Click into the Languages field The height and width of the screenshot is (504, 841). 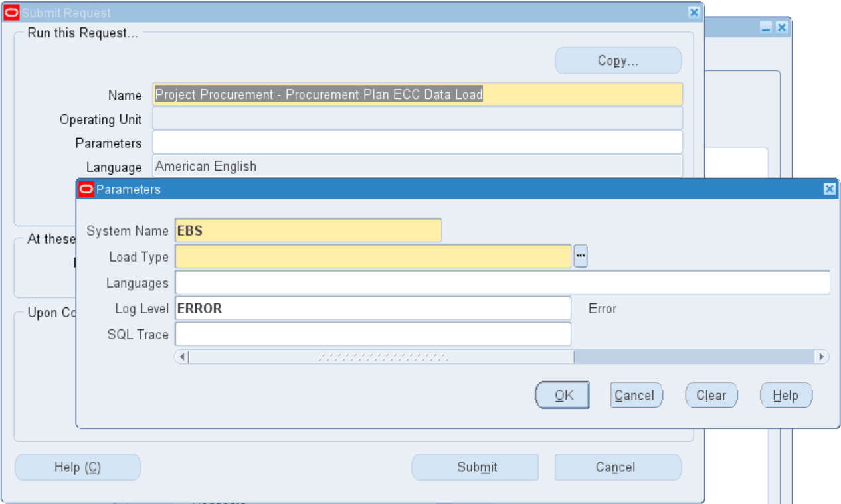(x=503, y=282)
